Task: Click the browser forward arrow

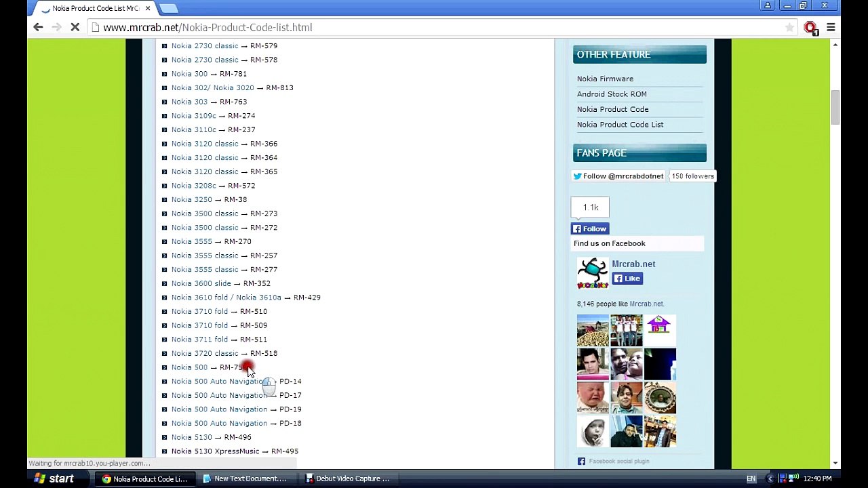Action: click(57, 27)
